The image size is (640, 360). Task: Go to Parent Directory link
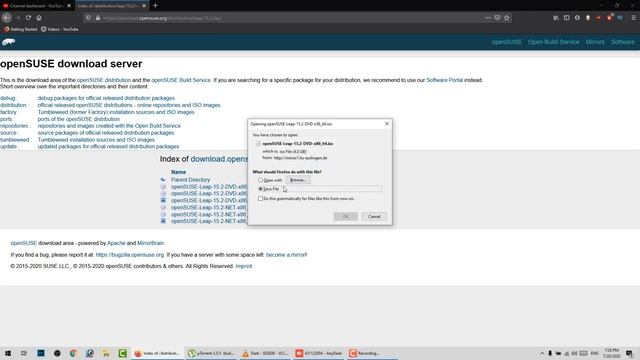pyautogui.click(x=190, y=180)
